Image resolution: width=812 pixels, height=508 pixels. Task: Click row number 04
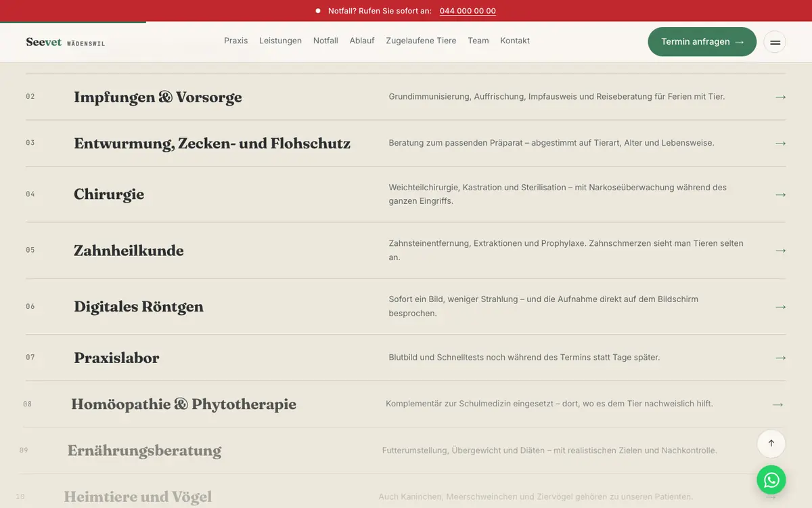point(30,194)
